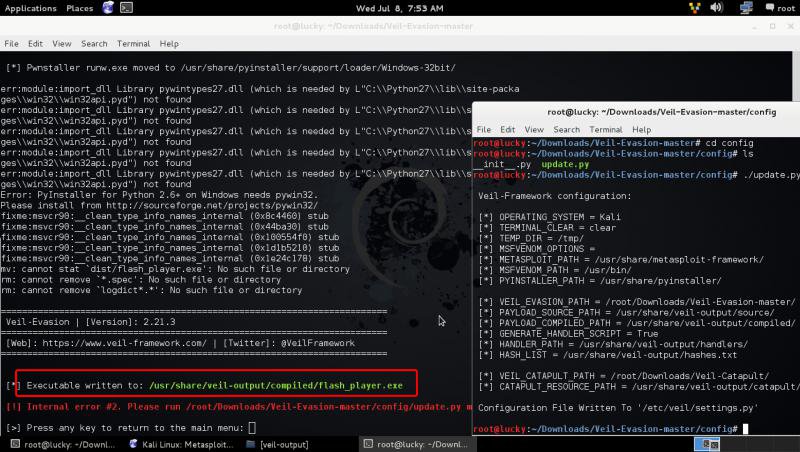The height and width of the screenshot is (452, 800).
Task: Click the flash_player.exe output path text
Action: [x=276, y=385]
